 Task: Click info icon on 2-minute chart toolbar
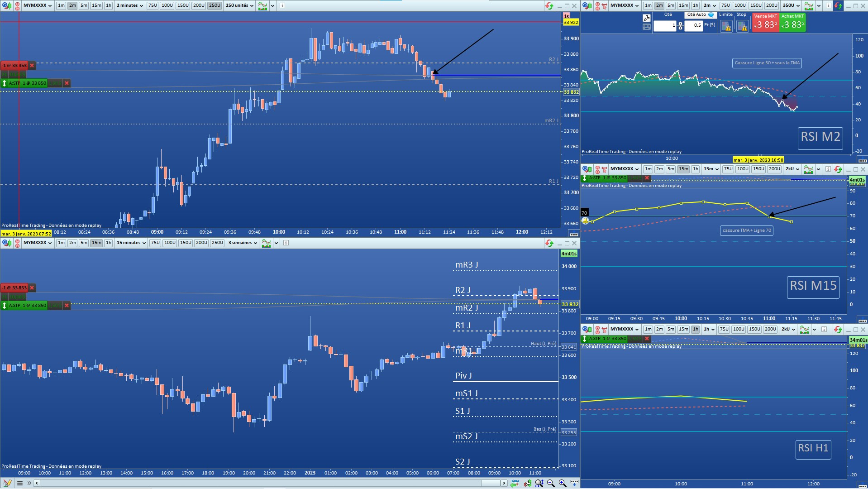point(282,5)
